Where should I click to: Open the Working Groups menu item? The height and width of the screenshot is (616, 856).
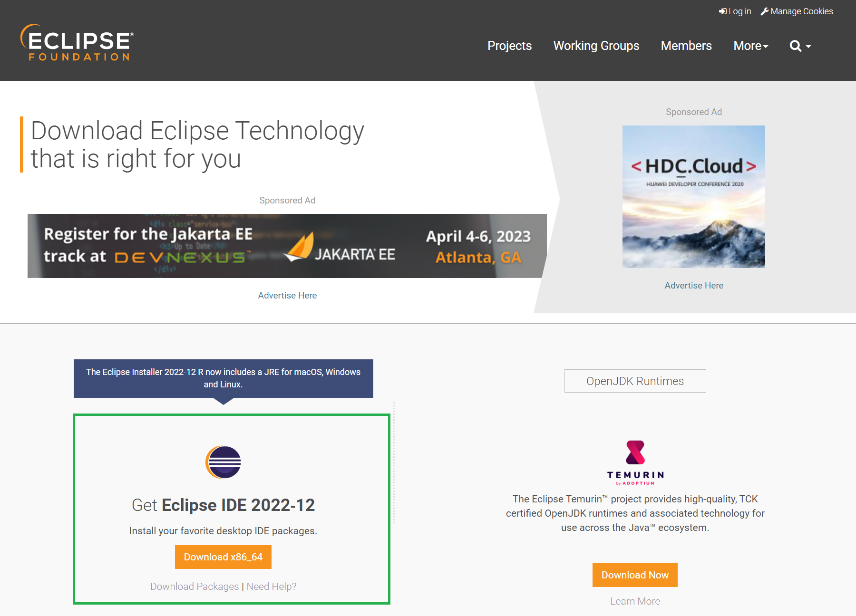[596, 46]
